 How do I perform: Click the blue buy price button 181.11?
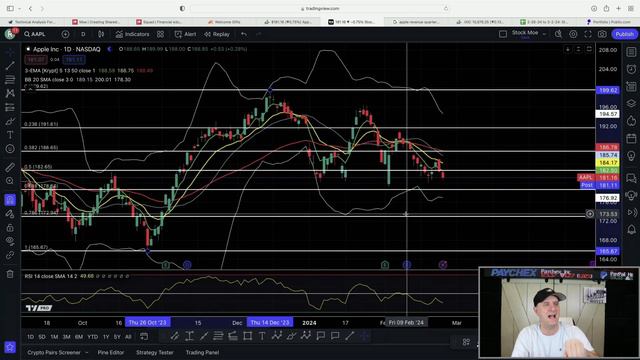[74, 60]
